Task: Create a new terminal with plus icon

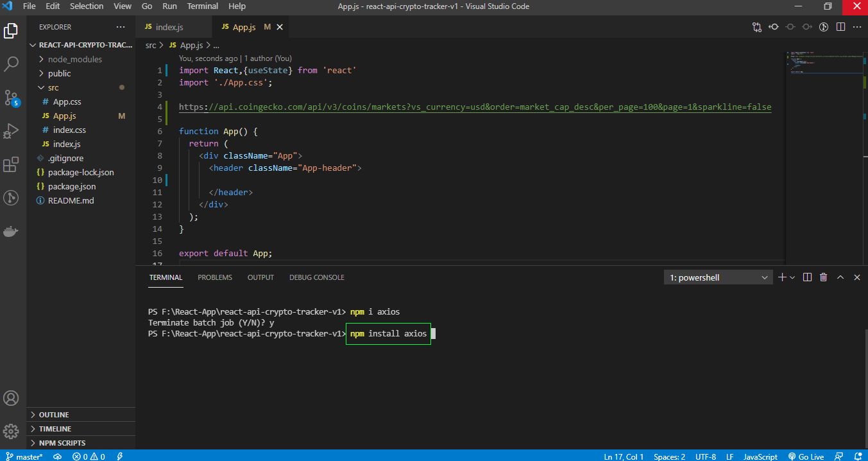Action: (782, 277)
